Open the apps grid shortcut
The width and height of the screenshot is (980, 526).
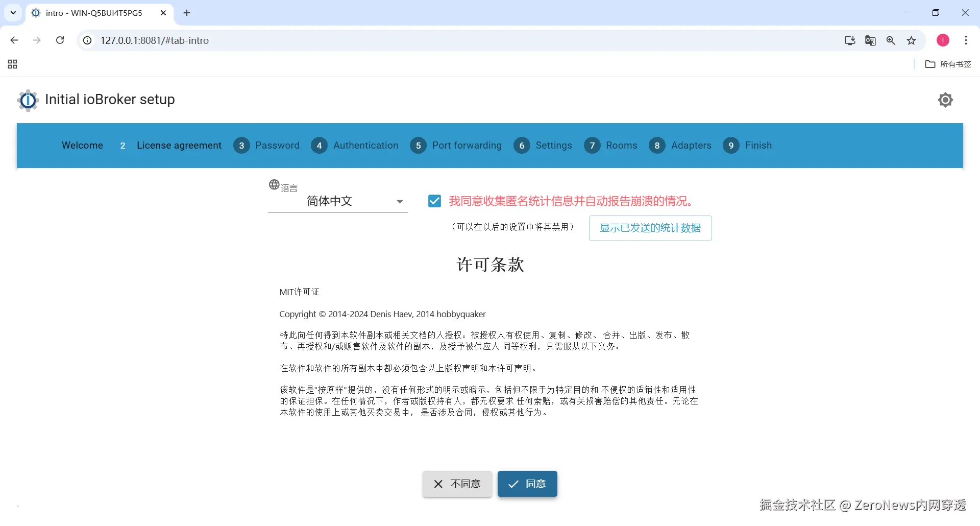click(13, 64)
